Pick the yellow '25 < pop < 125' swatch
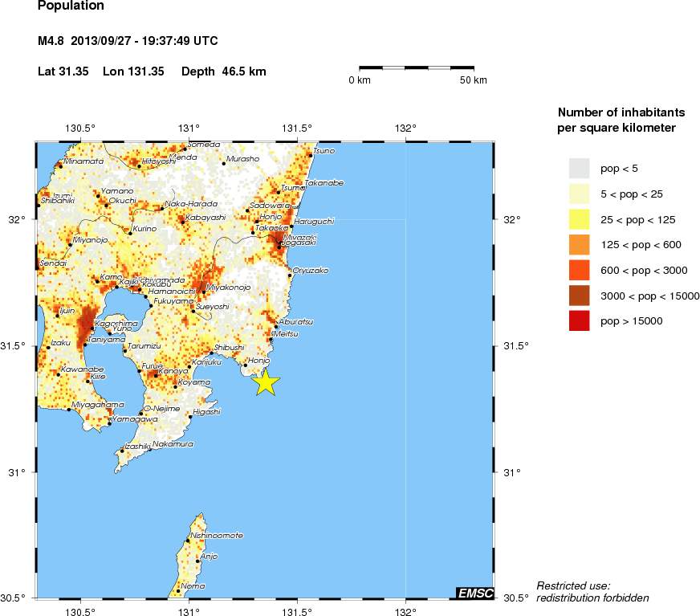This screenshot has width=700, height=616. (x=579, y=219)
